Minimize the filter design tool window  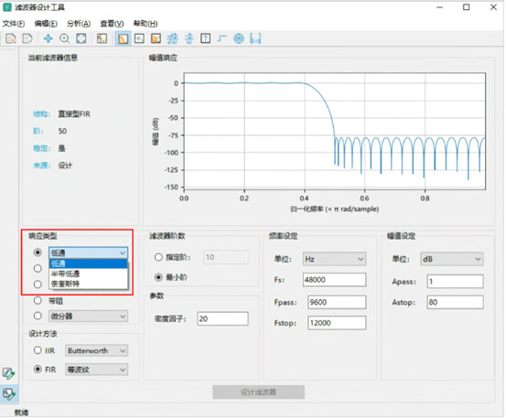(x=439, y=7)
